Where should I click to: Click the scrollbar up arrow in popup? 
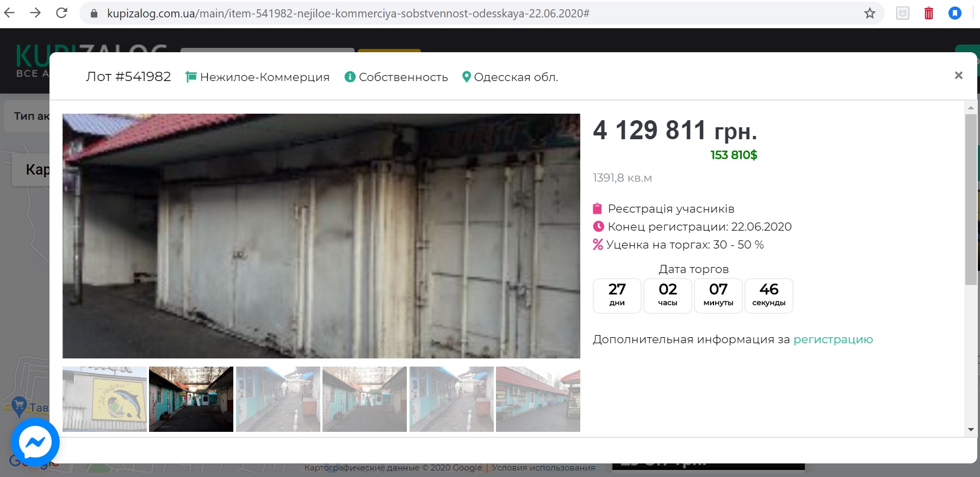(x=971, y=108)
